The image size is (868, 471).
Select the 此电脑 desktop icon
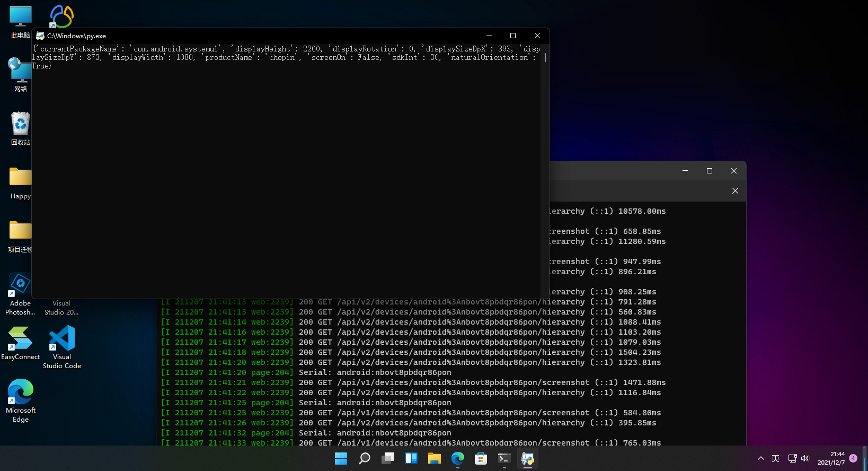click(x=20, y=23)
